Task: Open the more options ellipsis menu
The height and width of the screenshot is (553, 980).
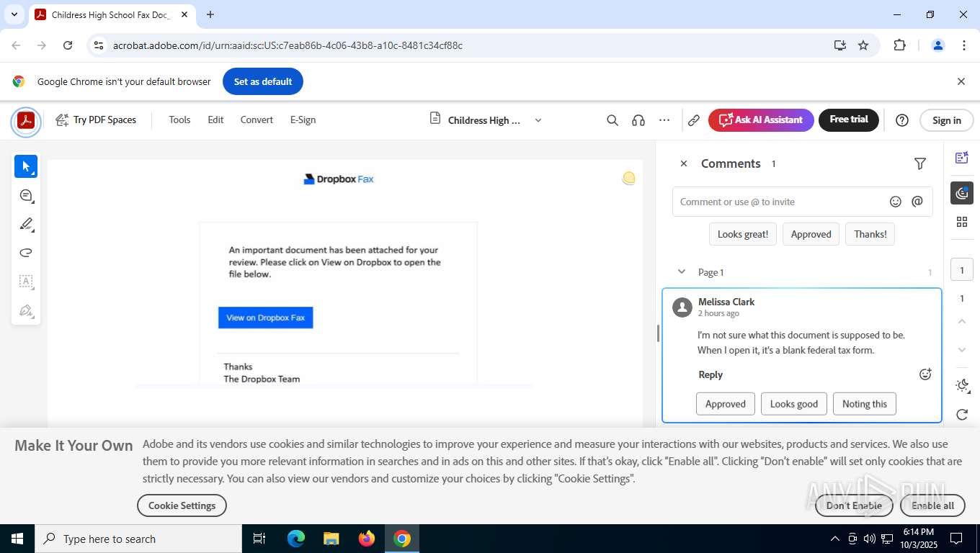Action: (664, 120)
